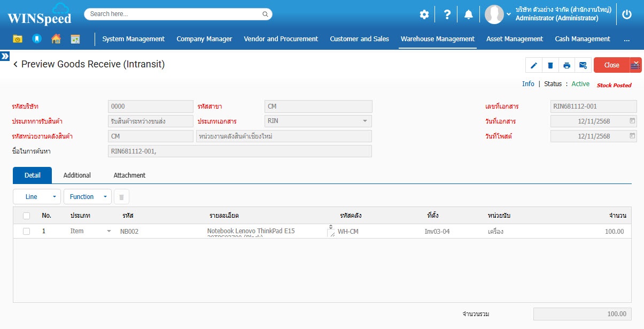Check the row 1 NB002 checkbox
644x329 pixels.
27,231
